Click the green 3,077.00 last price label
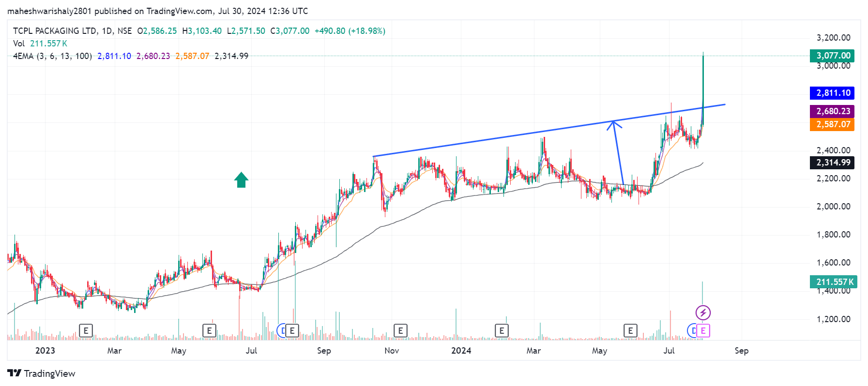 832,56
